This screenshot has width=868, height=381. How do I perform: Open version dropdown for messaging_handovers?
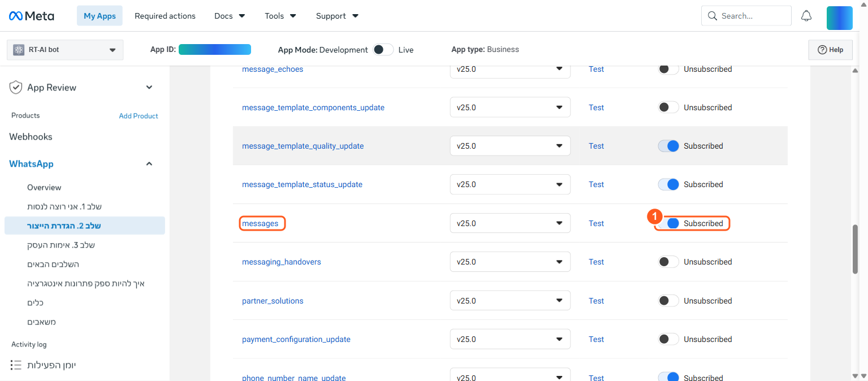[510, 262]
